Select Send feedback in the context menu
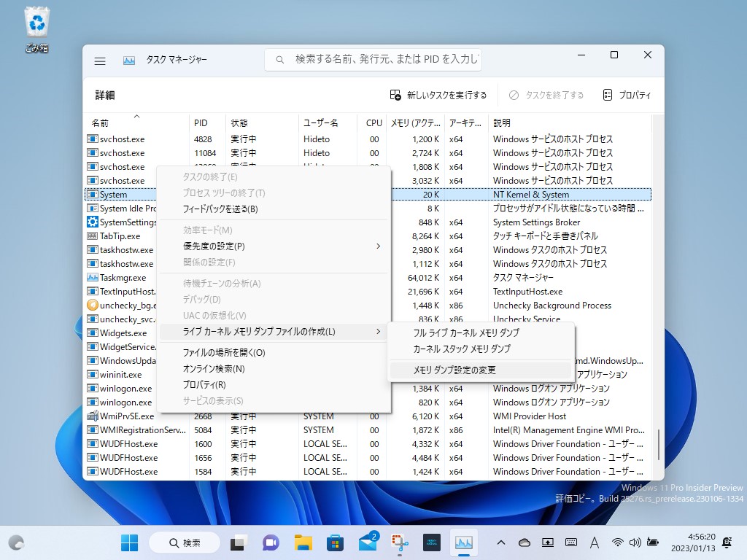747x560 pixels. [x=274, y=209]
